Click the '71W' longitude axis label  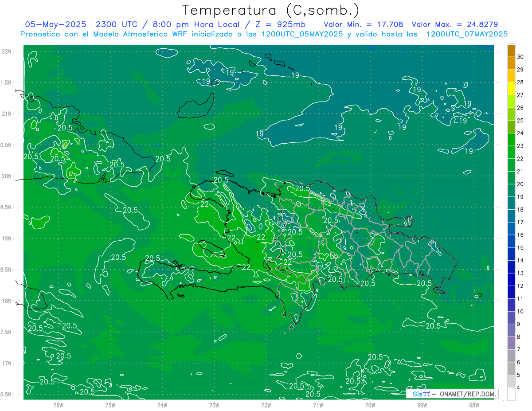pos(318,405)
